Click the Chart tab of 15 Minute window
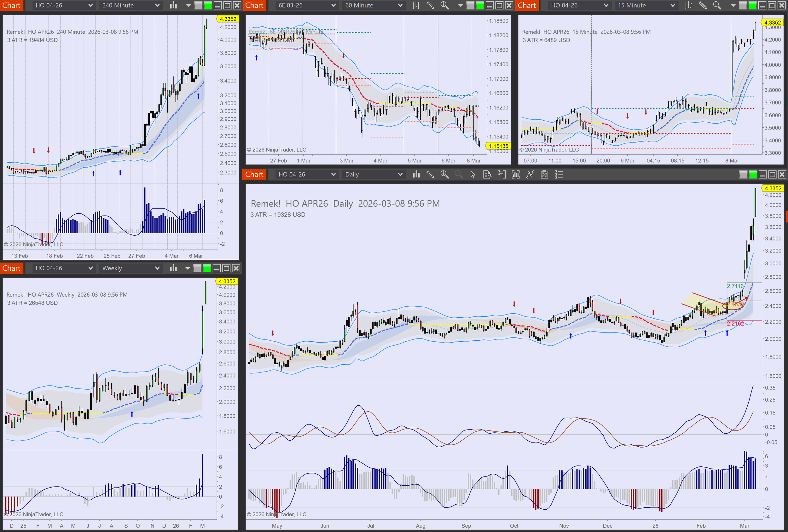The height and width of the screenshot is (532, 788). (527, 5)
